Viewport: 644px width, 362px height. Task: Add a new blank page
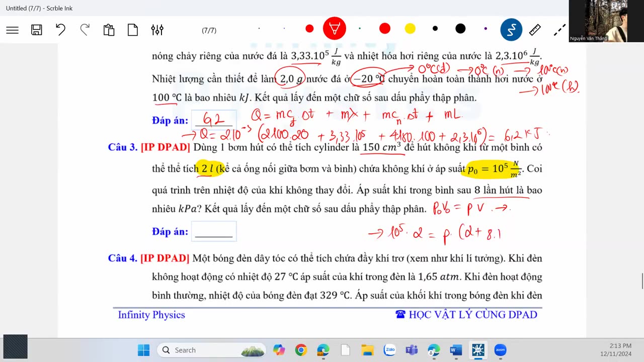click(133, 30)
